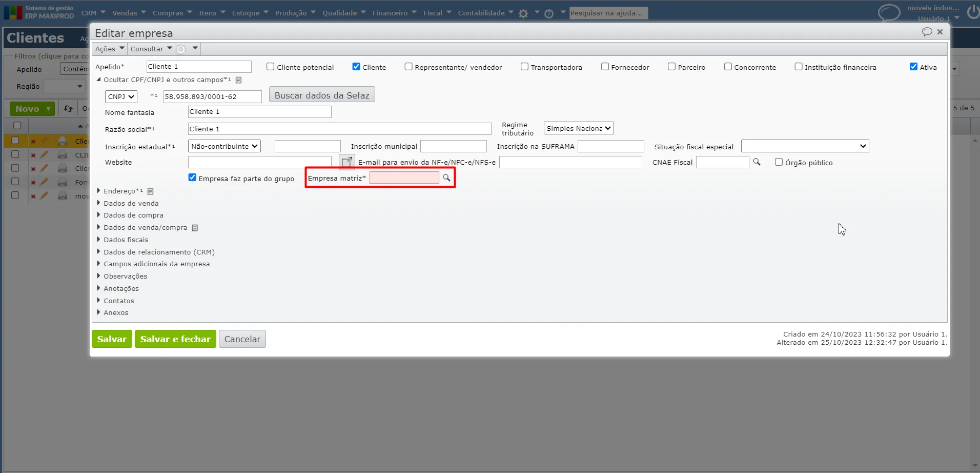Click the gear icon in dialog toolbar
Image resolution: width=980 pixels, height=473 pixels.
point(181,49)
